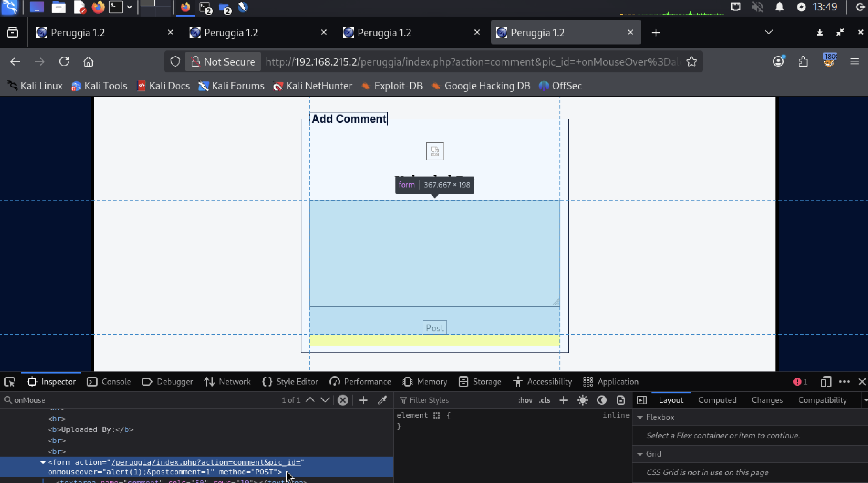This screenshot has height=483, width=868.
Task: Bookmark this page with star icon
Action: tap(692, 62)
